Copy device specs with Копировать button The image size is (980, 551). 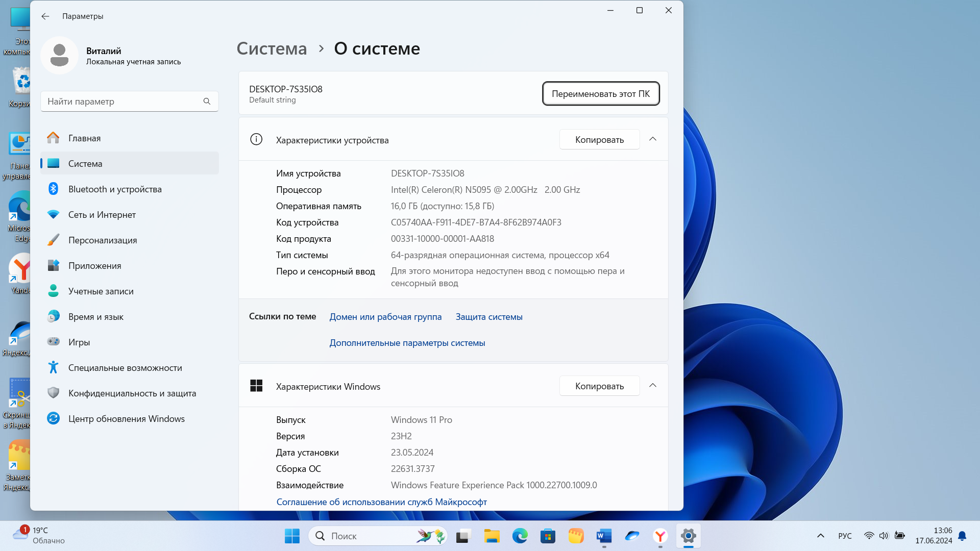[599, 140]
